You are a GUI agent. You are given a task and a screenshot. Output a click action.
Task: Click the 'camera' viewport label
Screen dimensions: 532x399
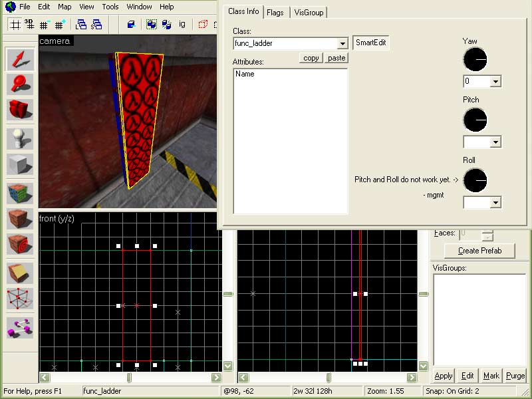(55, 41)
